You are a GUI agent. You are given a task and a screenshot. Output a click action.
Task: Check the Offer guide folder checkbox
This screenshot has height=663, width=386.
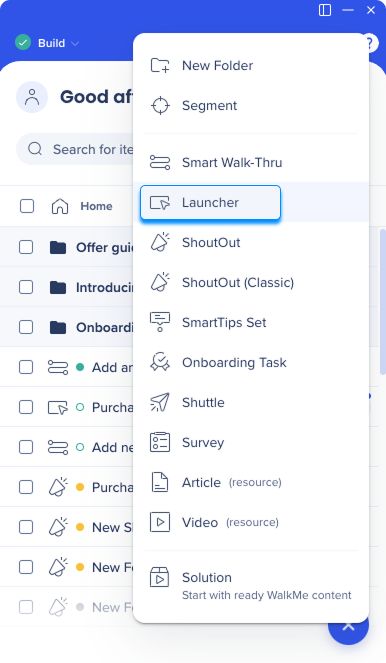click(26, 247)
